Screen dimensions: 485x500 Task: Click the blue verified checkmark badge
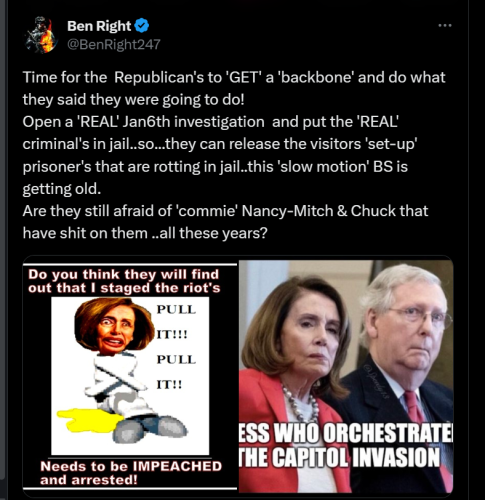(142, 26)
